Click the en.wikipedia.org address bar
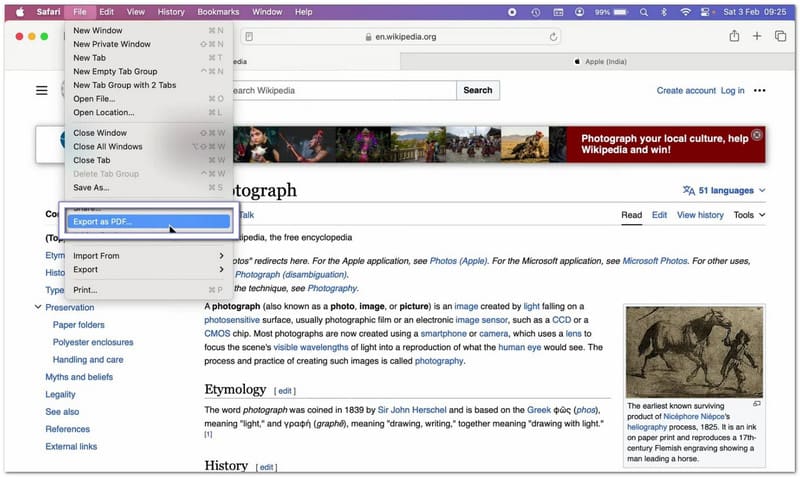 click(401, 37)
